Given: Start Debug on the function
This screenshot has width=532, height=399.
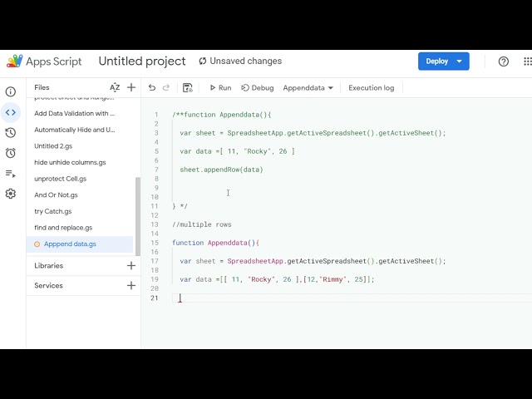Looking at the screenshot, I should click(258, 88).
